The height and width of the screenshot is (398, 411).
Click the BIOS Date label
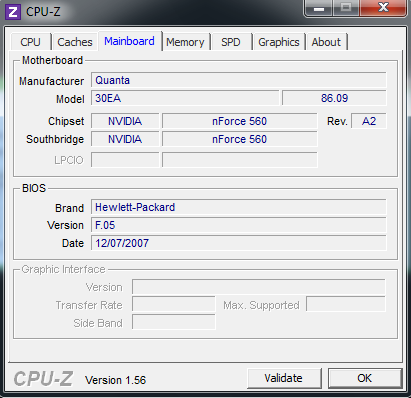(x=73, y=243)
